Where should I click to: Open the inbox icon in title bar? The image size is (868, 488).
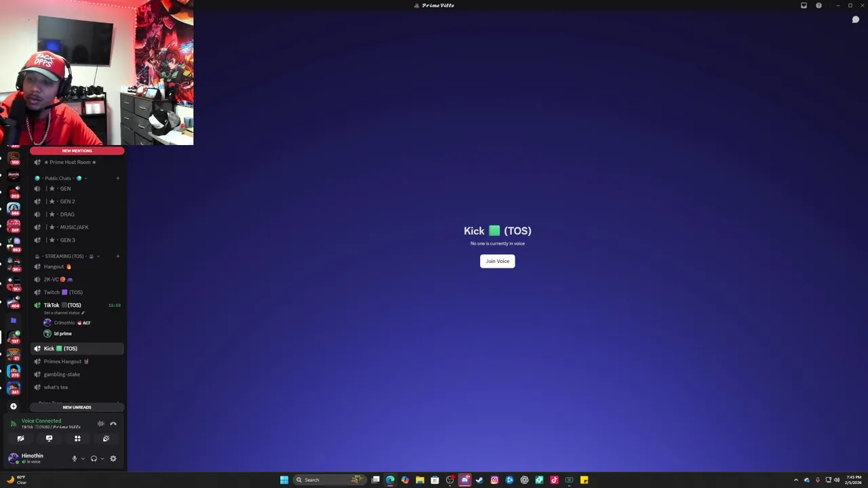pos(804,5)
